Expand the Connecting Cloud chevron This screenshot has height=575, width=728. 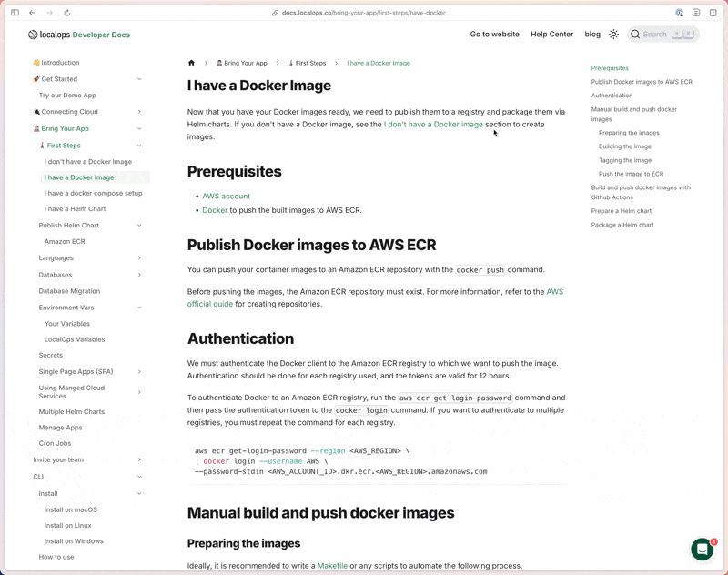tap(139, 112)
